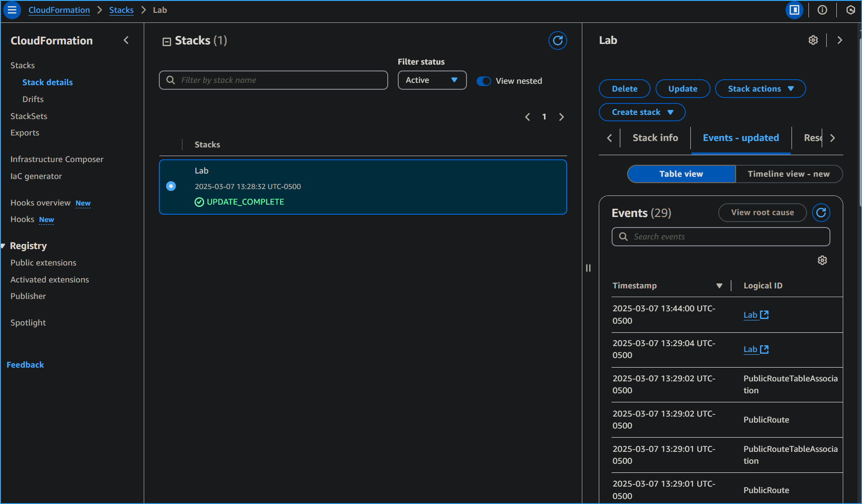This screenshot has height=504, width=862.
Task: Expand the Stack actions dropdown
Action: [x=760, y=89]
